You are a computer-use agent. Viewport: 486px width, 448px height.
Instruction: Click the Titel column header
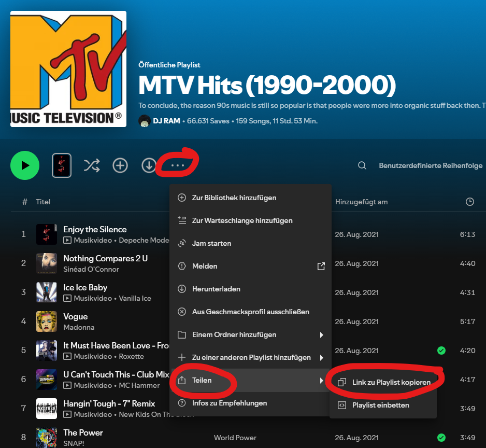tap(43, 202)
